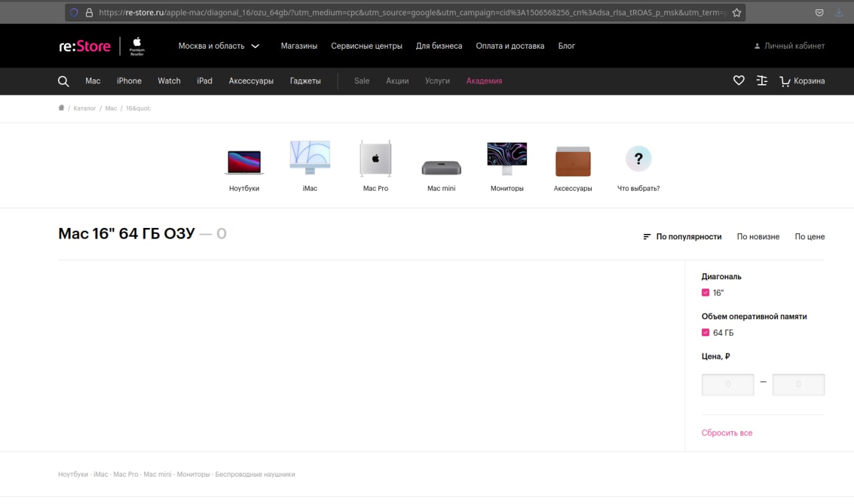Click the address bar shield icon
Image resolution: width=854 pixels, height=504 pixels.
74,13
